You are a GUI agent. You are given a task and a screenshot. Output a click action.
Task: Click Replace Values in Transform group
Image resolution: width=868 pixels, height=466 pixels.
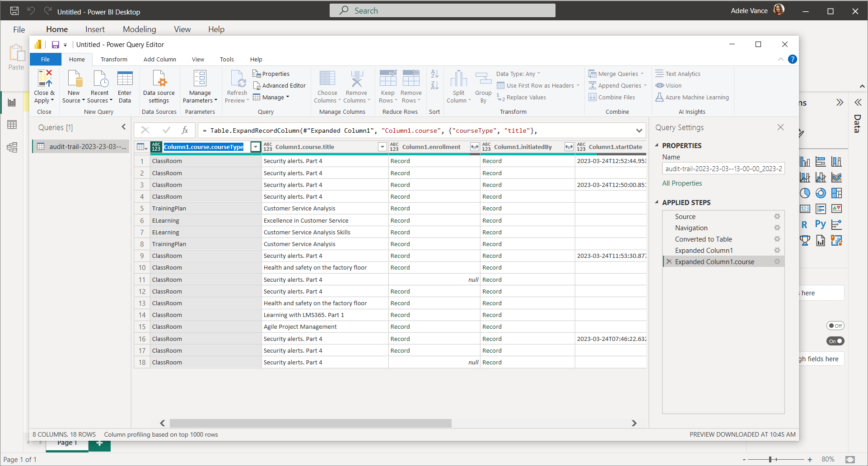pos(521,97)
